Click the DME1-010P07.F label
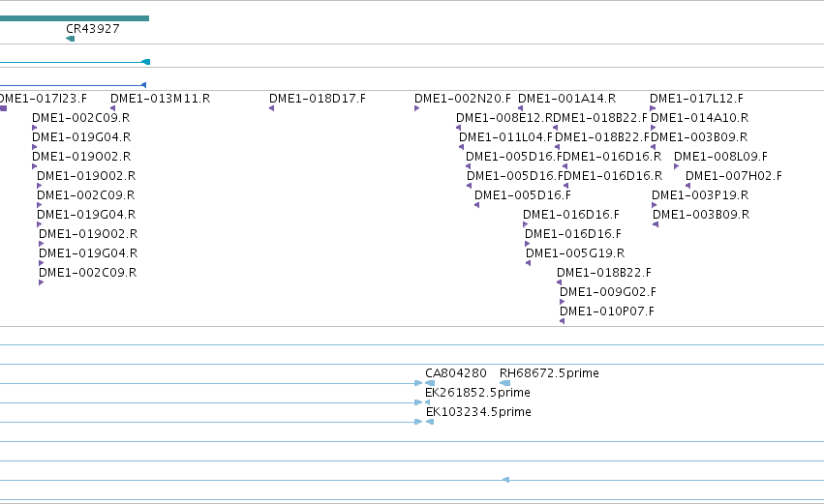824x504 pixels. click(x=607, y=311)
